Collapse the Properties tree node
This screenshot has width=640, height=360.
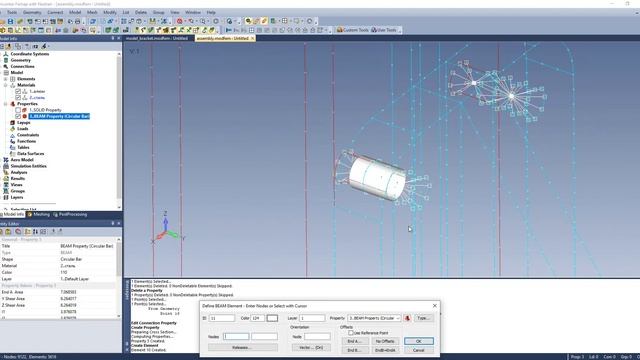(x=6, y=104)
